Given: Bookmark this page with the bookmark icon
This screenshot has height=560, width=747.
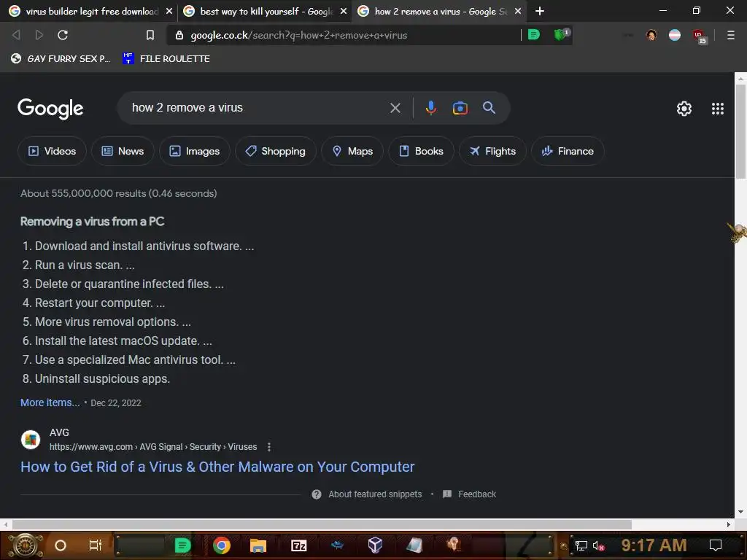Looking at the screenshot, I should pos(150,35).
